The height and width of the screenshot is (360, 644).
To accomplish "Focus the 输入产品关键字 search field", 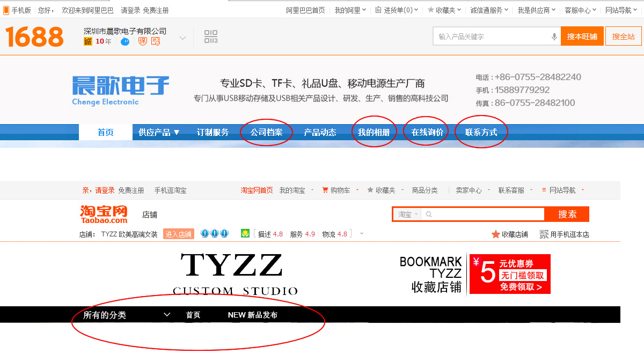I will click(x=496, y=37).
